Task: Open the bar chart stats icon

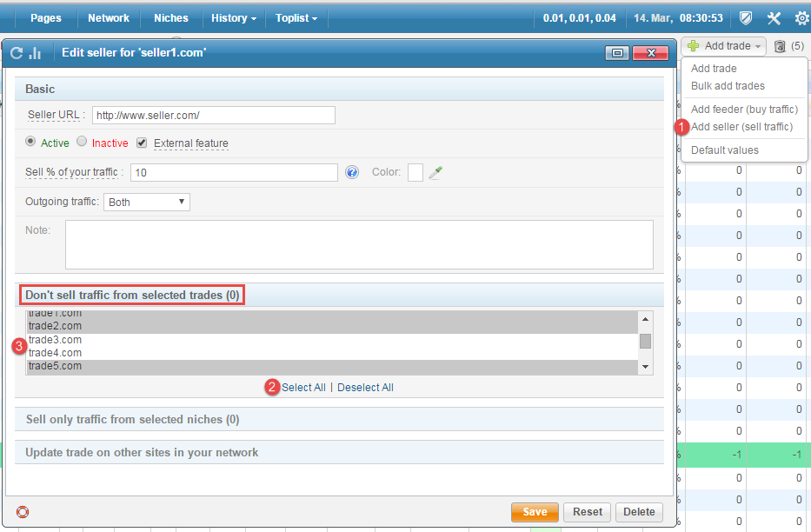Action: [36, 53]
